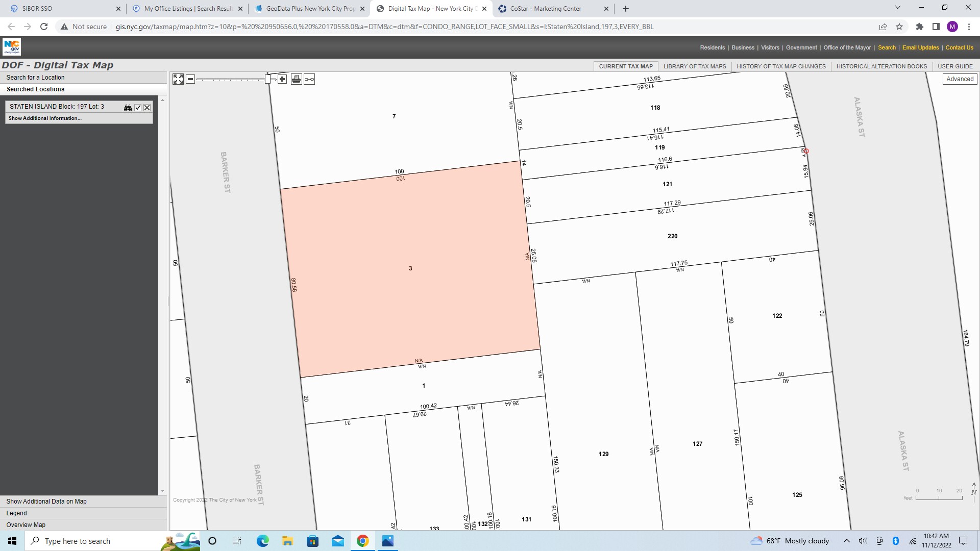This screenshot has height=551, width=980.
Task: Expand the Legend panel
Action: [16, 513]
